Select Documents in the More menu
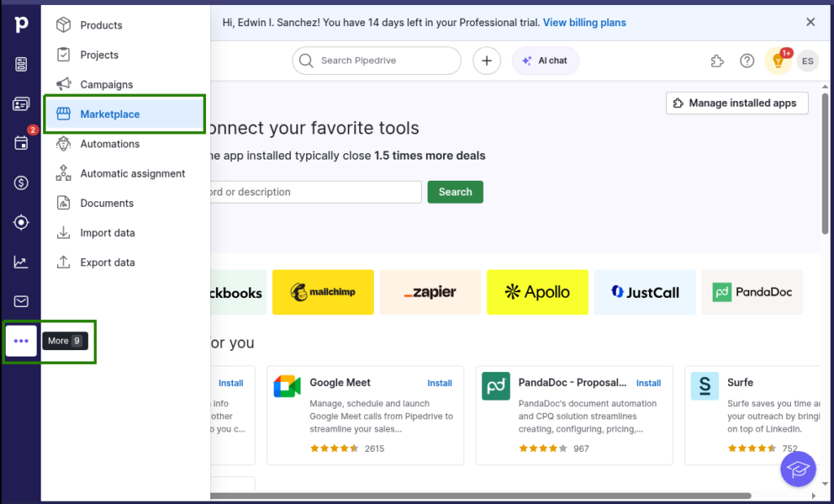Screen dimensions: 834x504 (125, 204)
